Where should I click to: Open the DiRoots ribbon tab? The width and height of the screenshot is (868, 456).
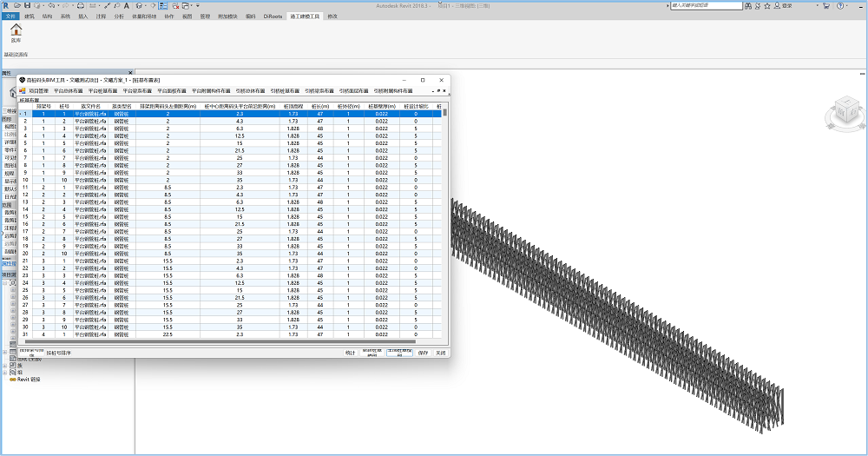[x=273, y=17]
